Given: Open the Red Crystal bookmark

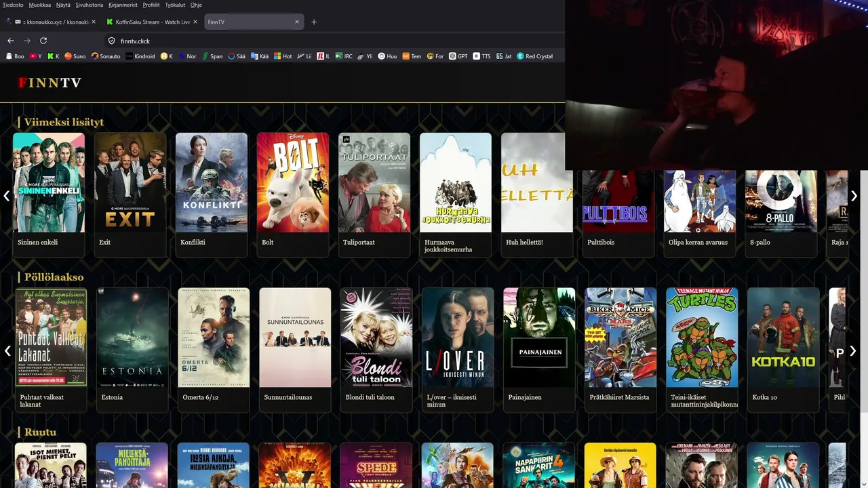Looking at the screenshot, I should 535,56.
